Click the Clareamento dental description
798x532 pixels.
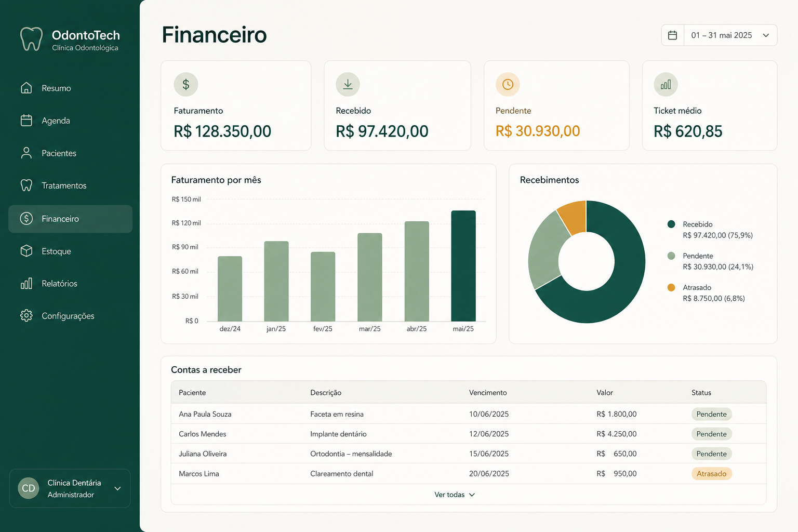tap(342, 473)
